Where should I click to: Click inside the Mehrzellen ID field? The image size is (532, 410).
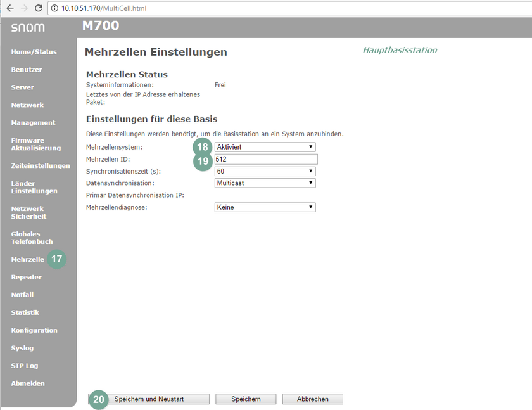point(265,158)
